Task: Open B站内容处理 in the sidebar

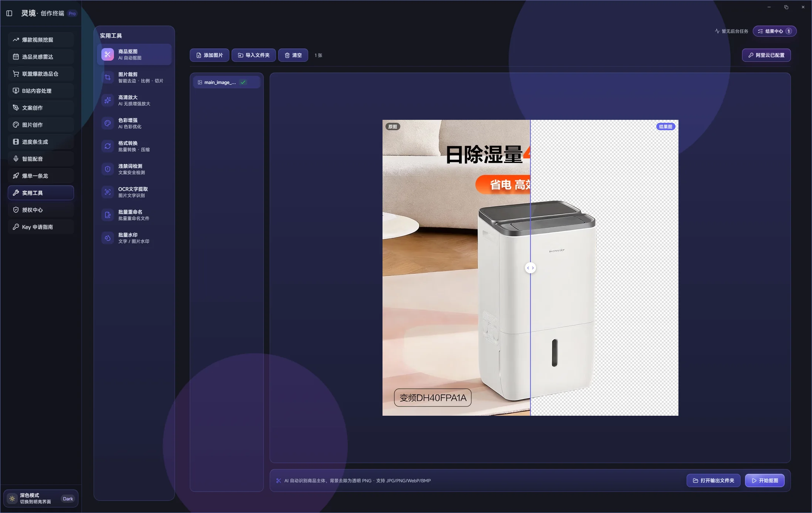Action: pyautogui.click(x=41, y=91)
